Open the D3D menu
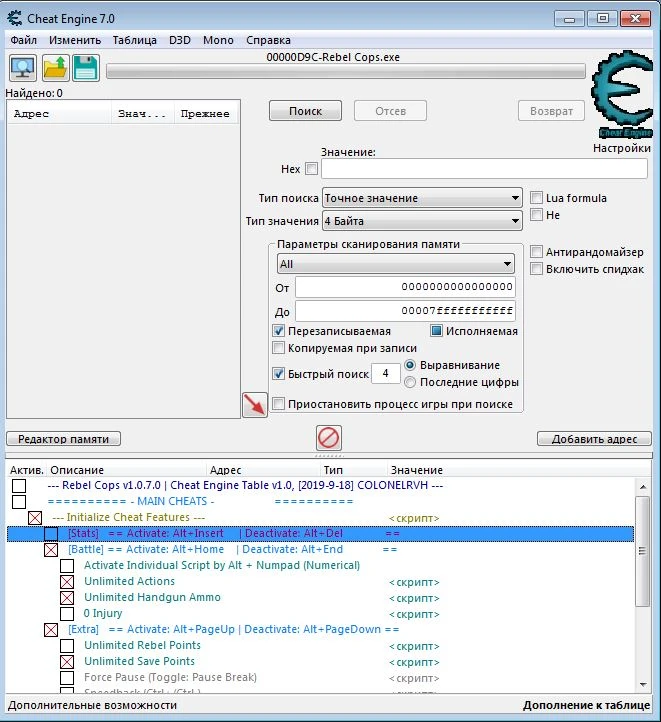Screen dimensions: 661x722 tap(180, 40)
